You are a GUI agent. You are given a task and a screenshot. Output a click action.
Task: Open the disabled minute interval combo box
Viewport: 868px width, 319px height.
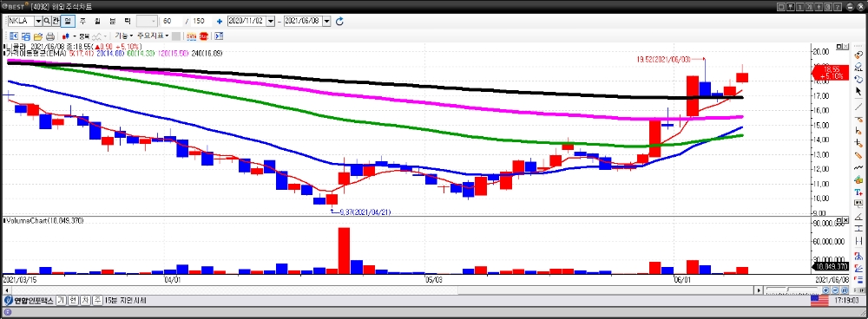coord(148,21)
